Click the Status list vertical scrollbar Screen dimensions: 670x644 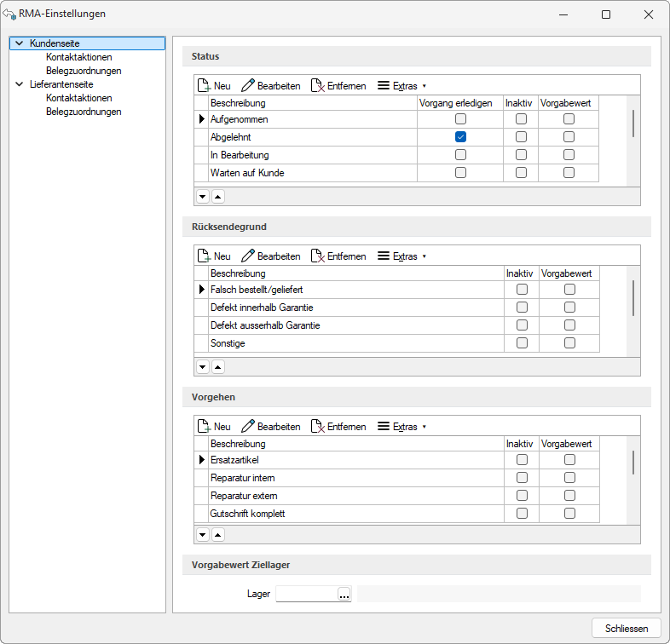pyautogui.click(x=633, y=124)
